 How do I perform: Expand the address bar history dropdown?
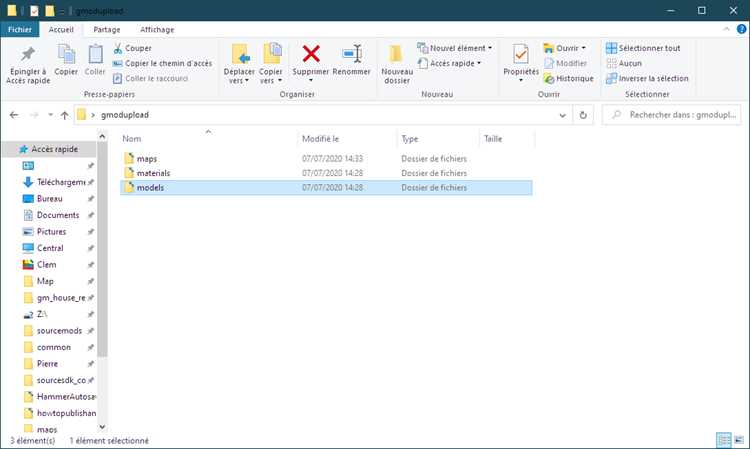tap(562, 115)
